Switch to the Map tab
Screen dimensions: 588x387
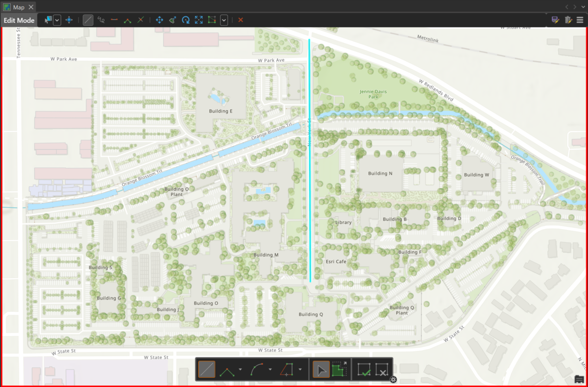click(x=18, y=7)
